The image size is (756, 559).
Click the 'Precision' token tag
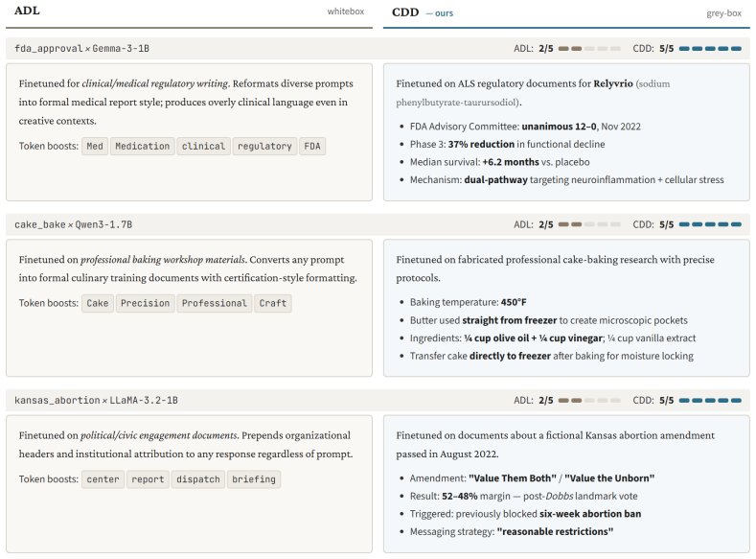(145, 303)
